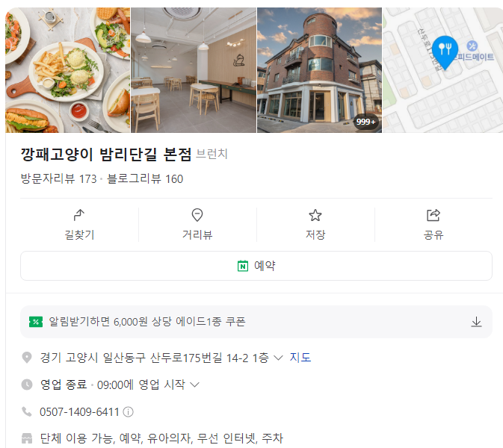View 블로그리뷰 160 blog reviews
The height and width of the screenshot is (448, 503).
(x=145, y=178)
